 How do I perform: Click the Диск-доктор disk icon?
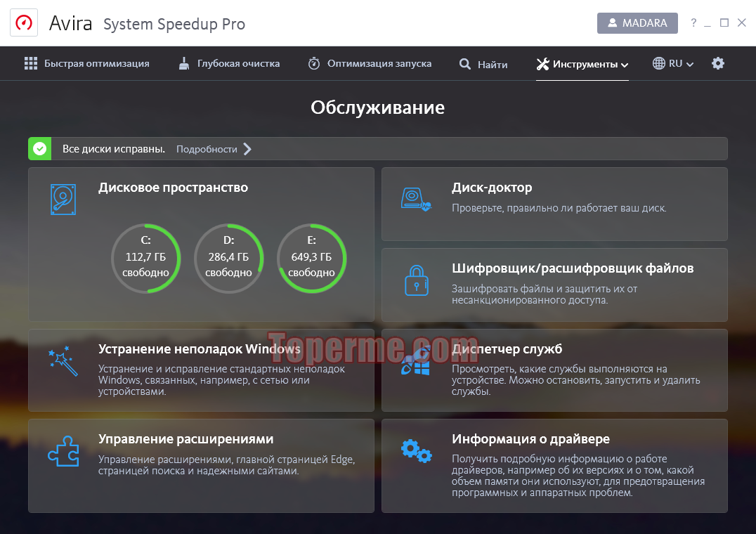pos(416,200)
